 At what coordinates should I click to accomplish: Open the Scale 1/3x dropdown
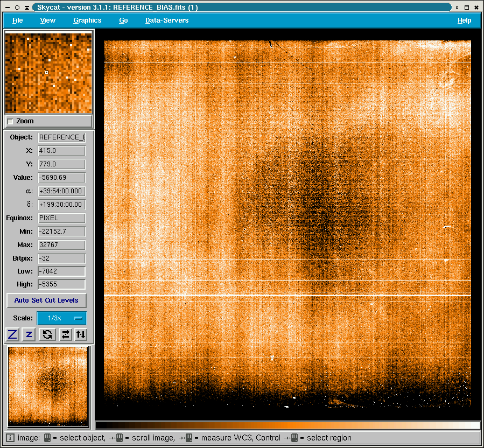pos(61,318)
